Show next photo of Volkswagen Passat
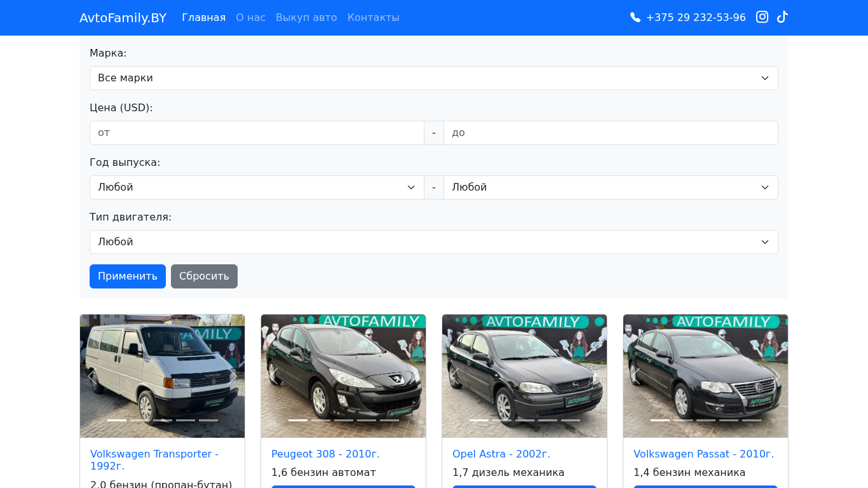This screenshot has width=868, height=488. [775, 376]
